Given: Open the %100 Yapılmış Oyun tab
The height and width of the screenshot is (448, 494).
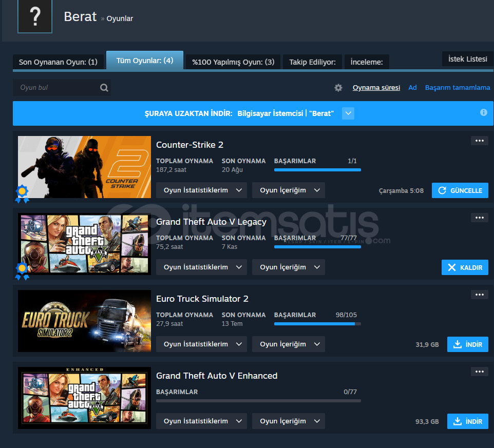Looking at the screenshot, I should [x=233, y=62].
